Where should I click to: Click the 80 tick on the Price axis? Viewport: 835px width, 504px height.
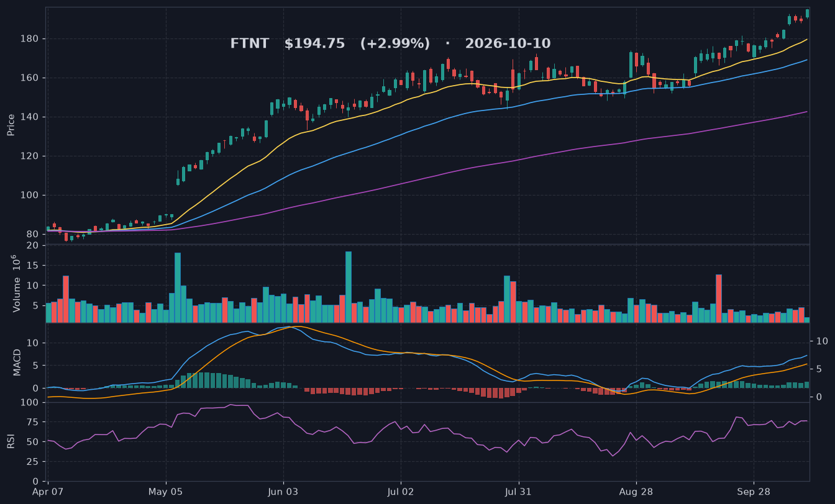click(x=33, y=235)
